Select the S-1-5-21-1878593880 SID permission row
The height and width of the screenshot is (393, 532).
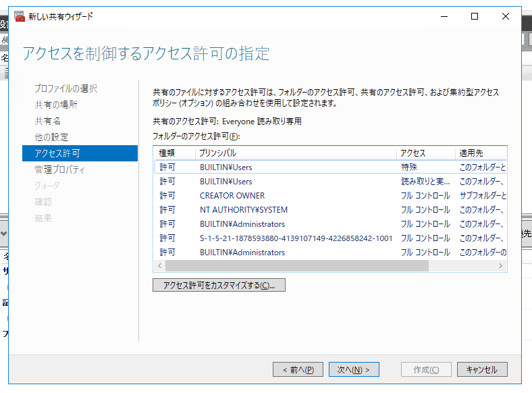pos(330,238)
